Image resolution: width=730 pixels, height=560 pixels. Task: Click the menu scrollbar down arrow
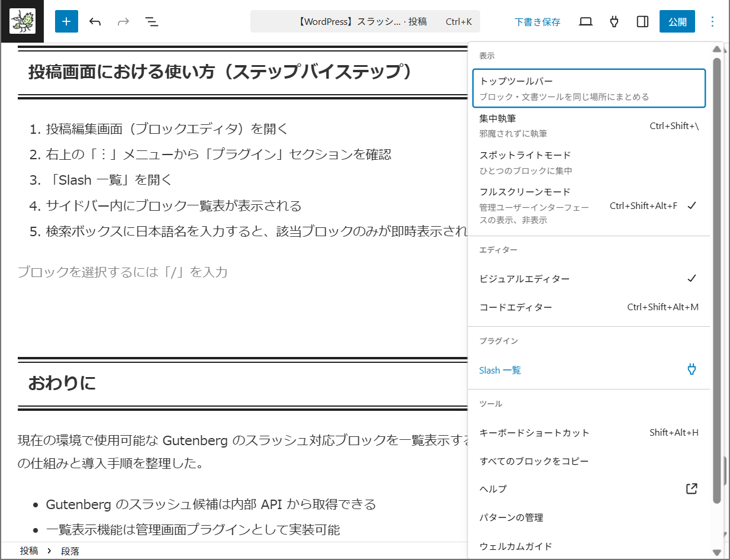coord(717,552)
